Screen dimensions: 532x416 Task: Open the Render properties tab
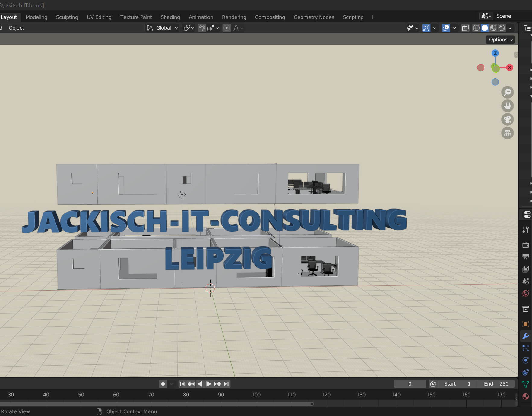point(526,245)
